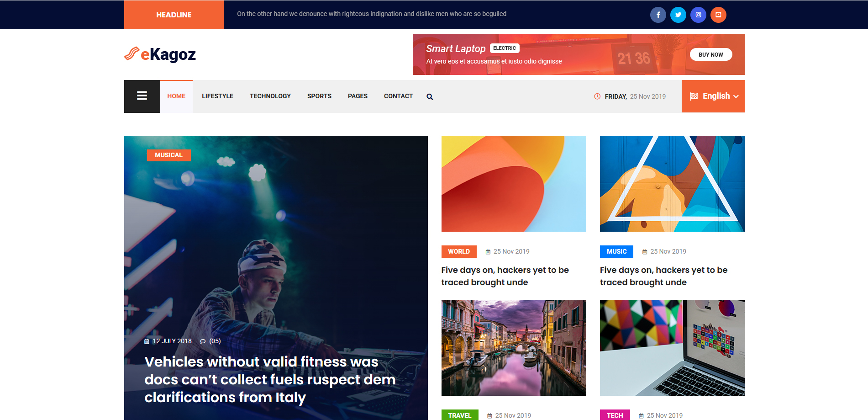
Task: Open the Venice canal thumbnail
Action: [x=514, y=348]
